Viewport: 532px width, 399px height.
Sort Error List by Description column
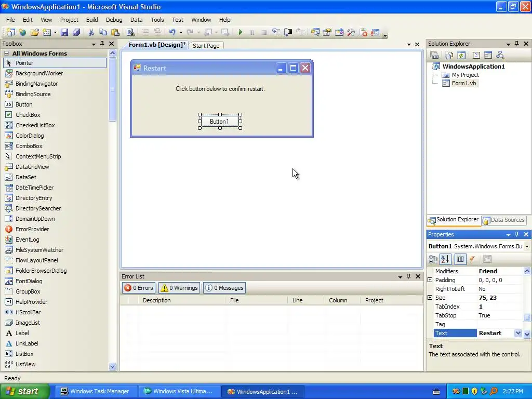point(182,300)
